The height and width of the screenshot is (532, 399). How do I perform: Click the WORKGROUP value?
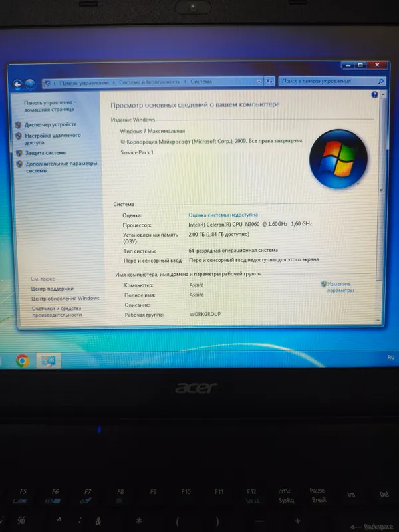(x=205, y=314)
